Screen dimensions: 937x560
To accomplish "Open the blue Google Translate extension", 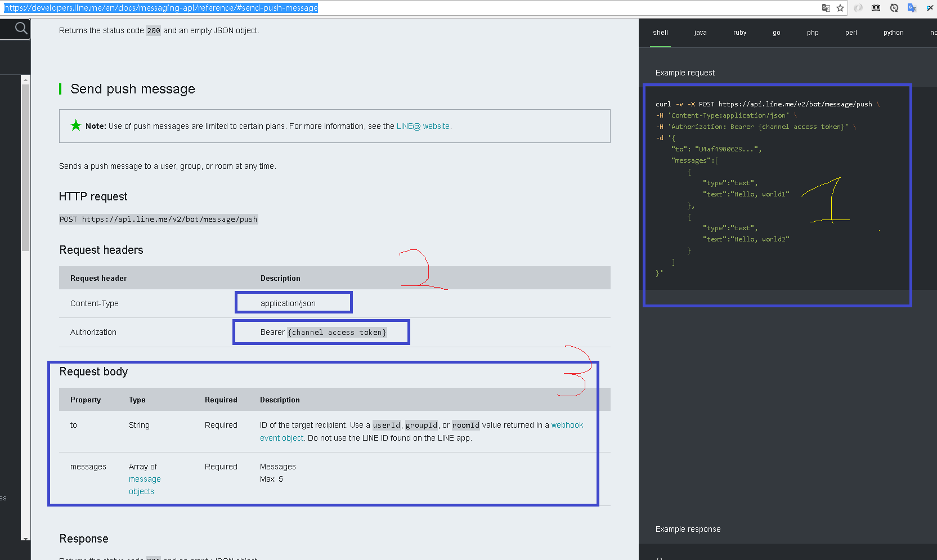I will tap(912, 8).
